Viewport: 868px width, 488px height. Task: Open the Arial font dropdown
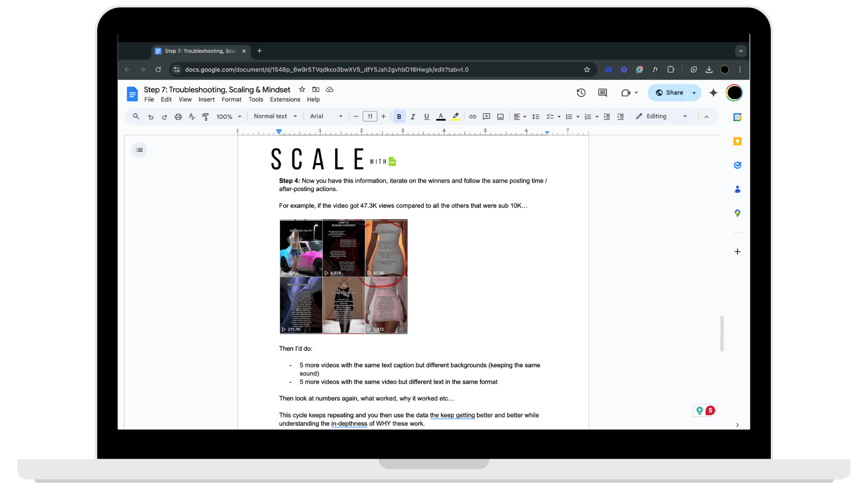[x=326, y=117]
